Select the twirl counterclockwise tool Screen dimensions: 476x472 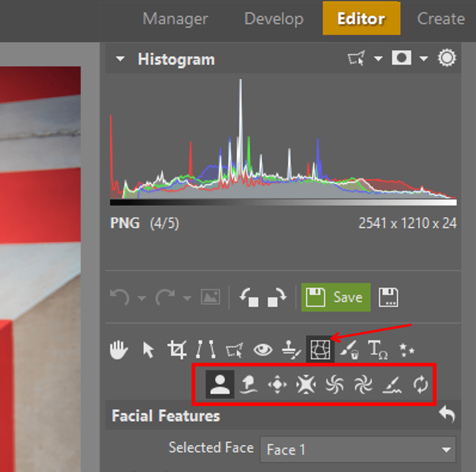coord(335,384)
